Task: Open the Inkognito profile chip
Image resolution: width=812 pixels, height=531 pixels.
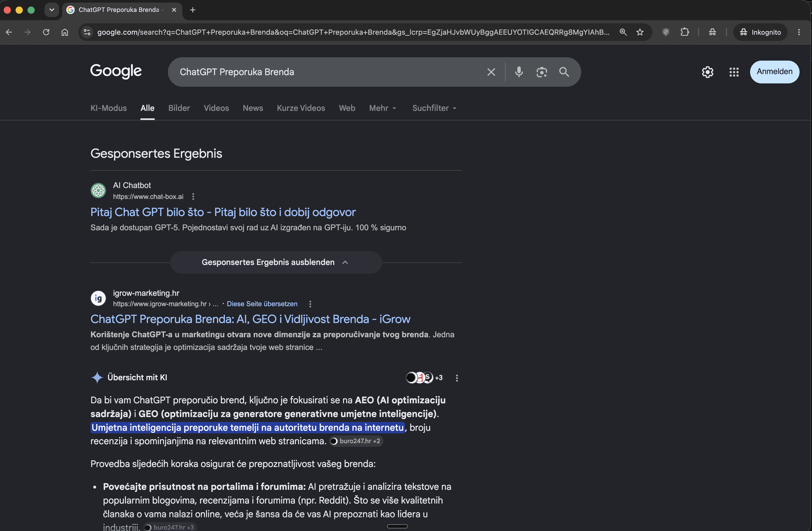Action: coord(760,32)
